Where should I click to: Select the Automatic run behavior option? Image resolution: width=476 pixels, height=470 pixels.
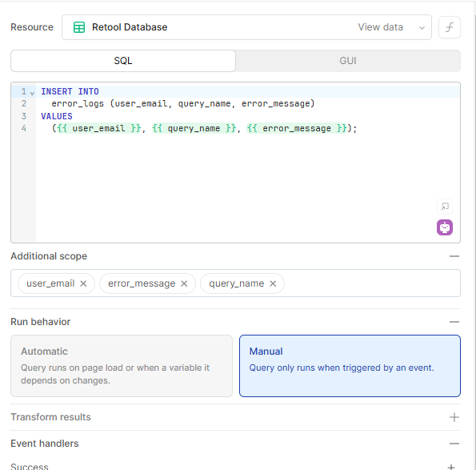click(122, 366)
